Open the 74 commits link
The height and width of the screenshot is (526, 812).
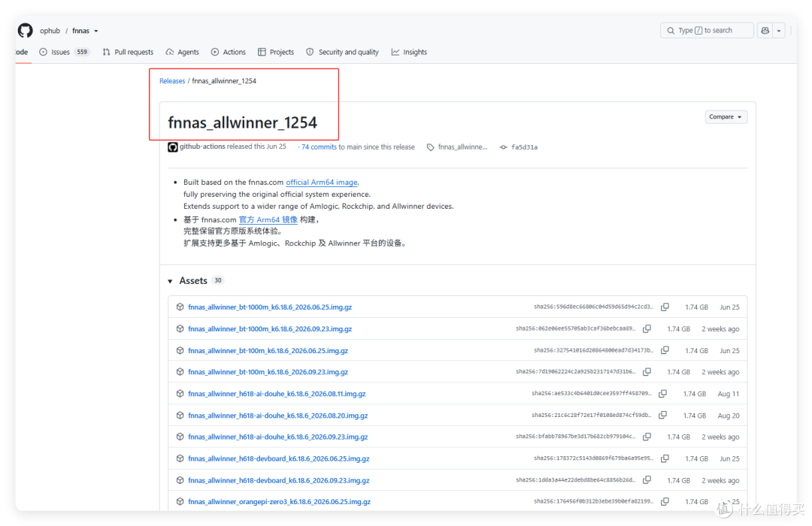[319, 147]
